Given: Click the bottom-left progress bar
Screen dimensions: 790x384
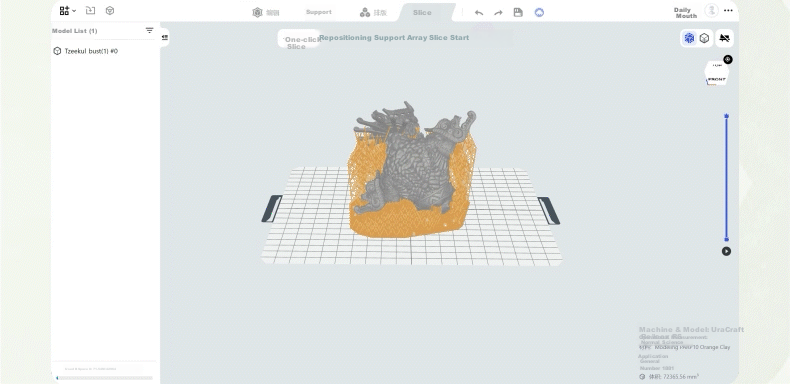Looking at the screenshot, I should click(x=104, y=377).
